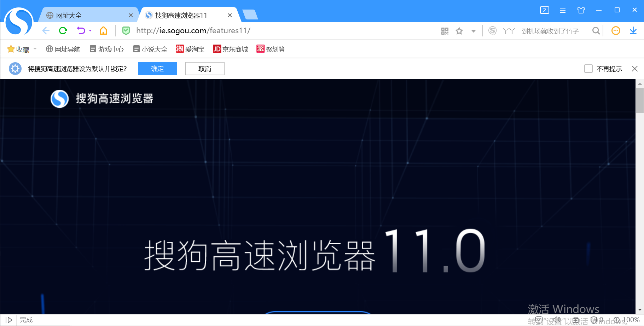Choose search engine via Sogou S icon
Screen dimensions: 644x326
click(x=492, y=31)
